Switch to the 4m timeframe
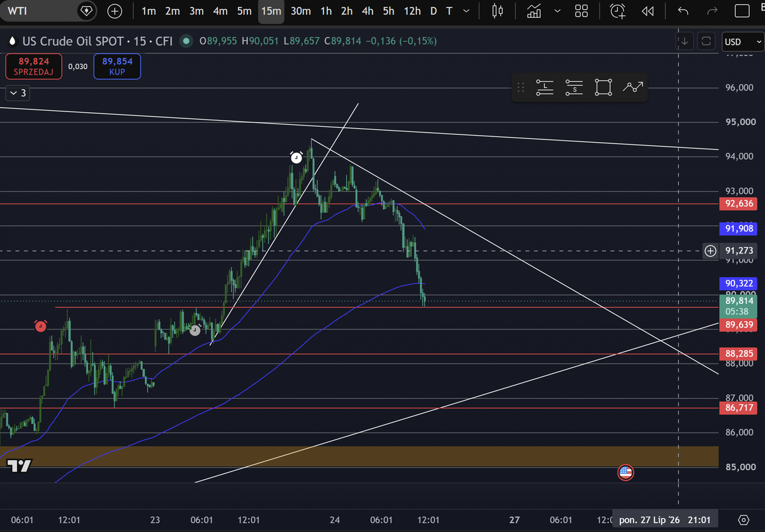This screenshot has width=765, height=532. [221, 11]
